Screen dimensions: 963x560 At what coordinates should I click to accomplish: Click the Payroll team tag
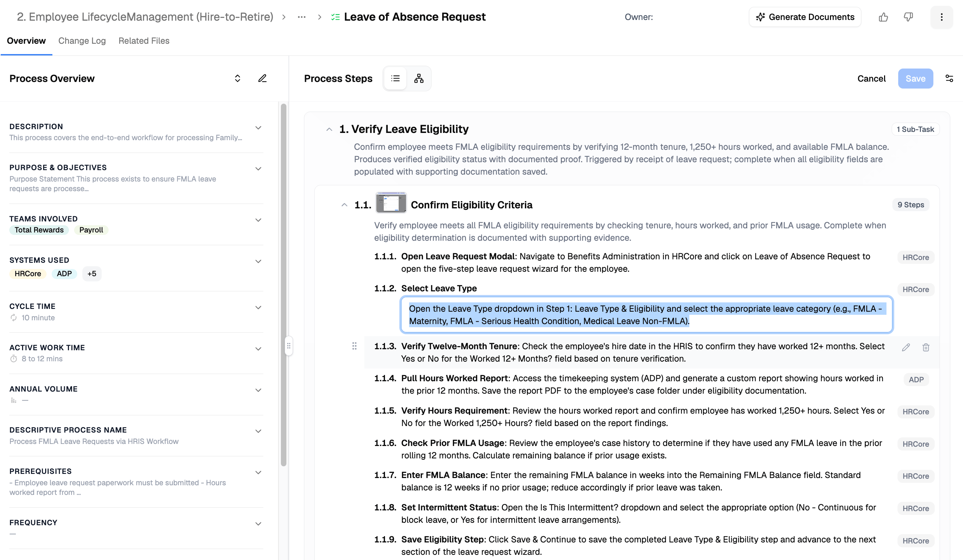click(91, 230)
